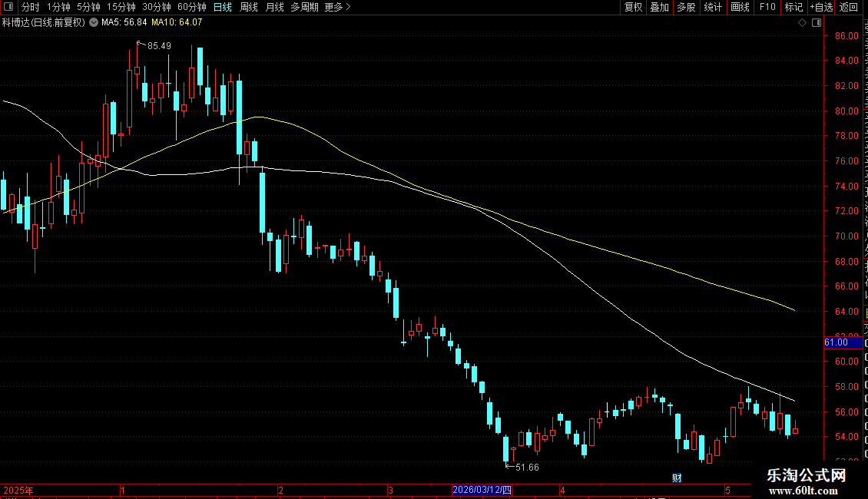Viewport: 868px width, 499px height.
Task: Toggle the right side panel icon
Action: [817, 23]
